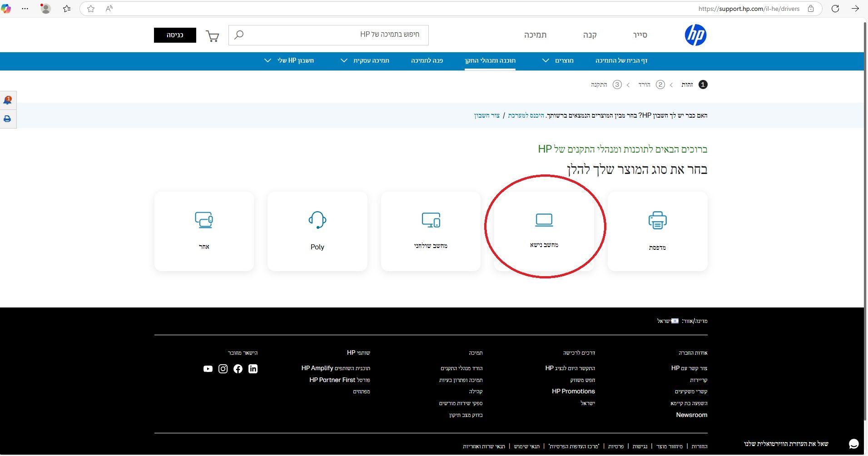Expand the תמיכה עסקית dropdown

(365, 60)
